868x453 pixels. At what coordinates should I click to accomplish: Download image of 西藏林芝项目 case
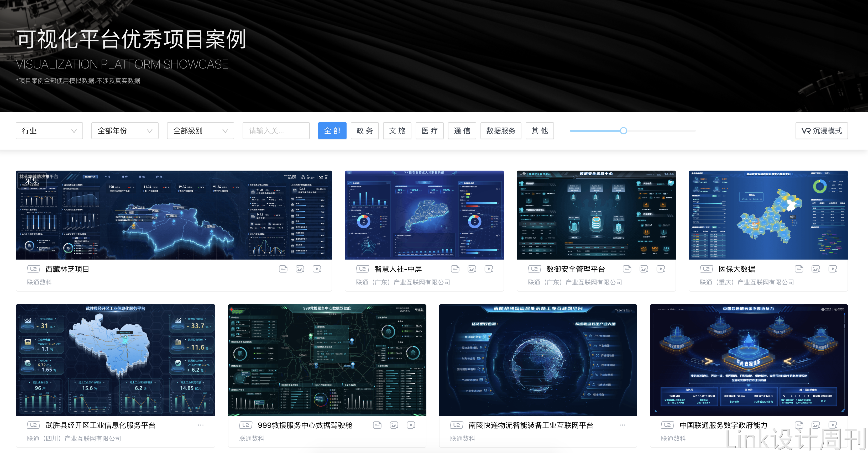click(x=300, y=269)
